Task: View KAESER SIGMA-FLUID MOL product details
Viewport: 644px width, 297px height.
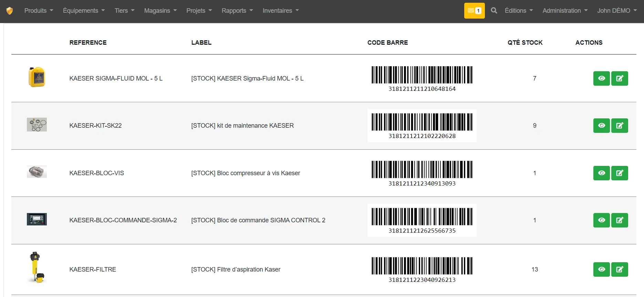Action: pyautogui.click(x=601, y=78)
